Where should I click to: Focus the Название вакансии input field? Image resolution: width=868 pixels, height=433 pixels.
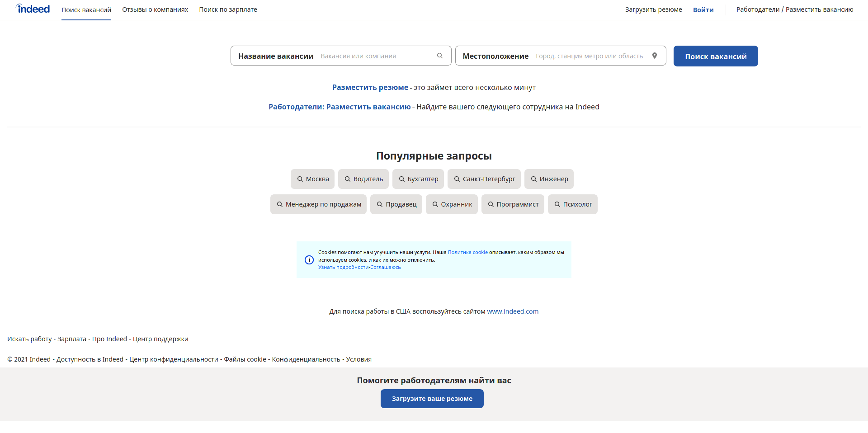375,56
